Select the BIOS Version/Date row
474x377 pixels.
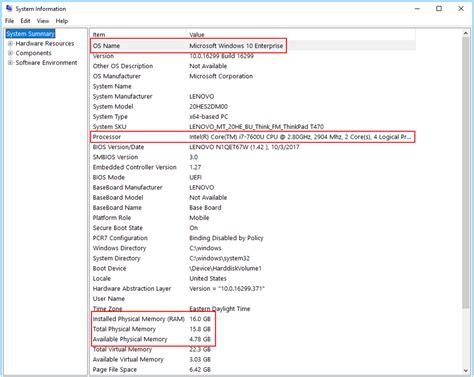[x=253, y=147]
